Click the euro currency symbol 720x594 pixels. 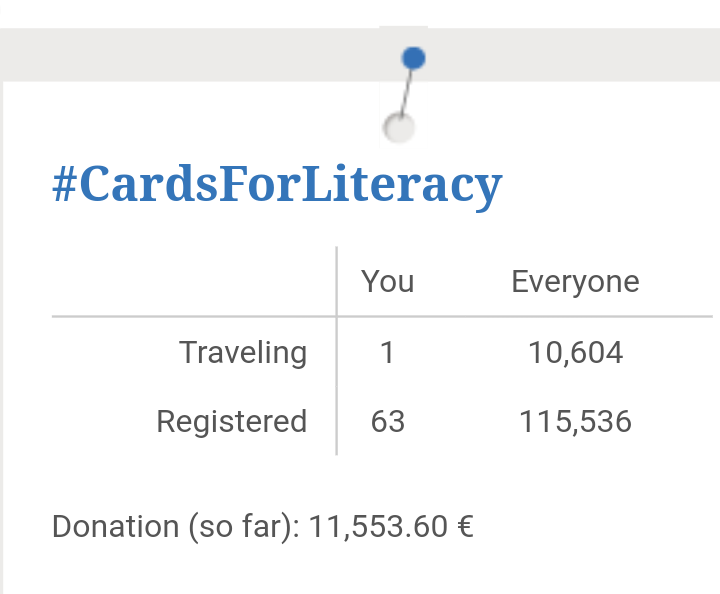[x=465, y=527]
